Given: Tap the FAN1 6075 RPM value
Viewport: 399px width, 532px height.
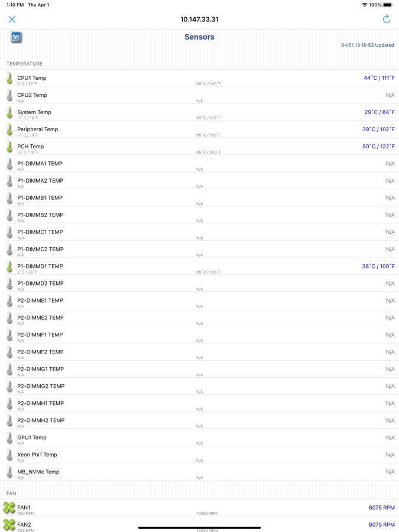Looking at the screenshot, I should pos(381,508).
